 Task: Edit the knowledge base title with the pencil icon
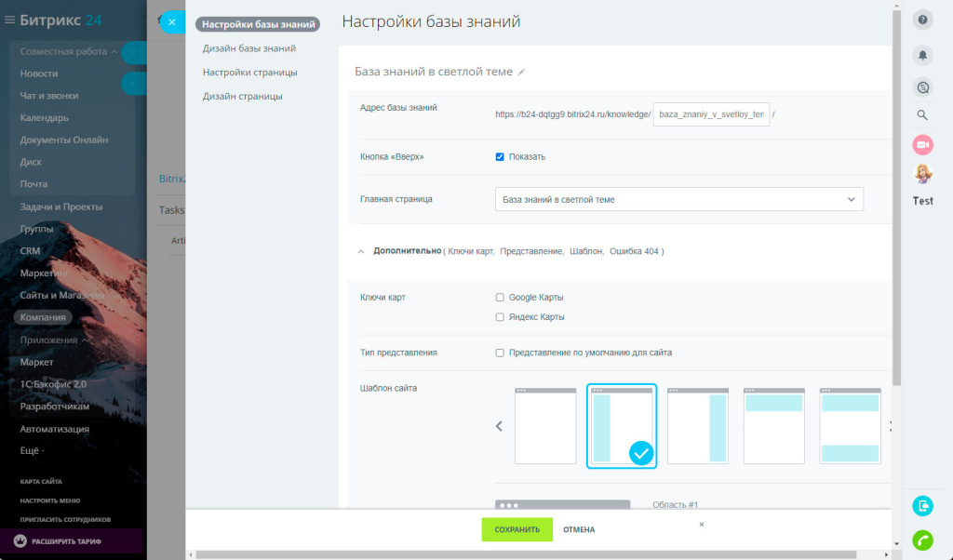(522, 72)
